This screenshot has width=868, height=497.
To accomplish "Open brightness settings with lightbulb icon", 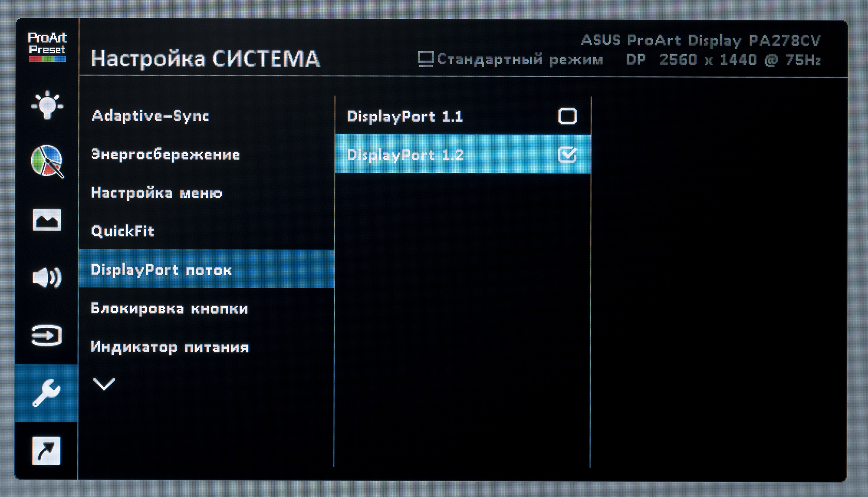I will [47, 105].
